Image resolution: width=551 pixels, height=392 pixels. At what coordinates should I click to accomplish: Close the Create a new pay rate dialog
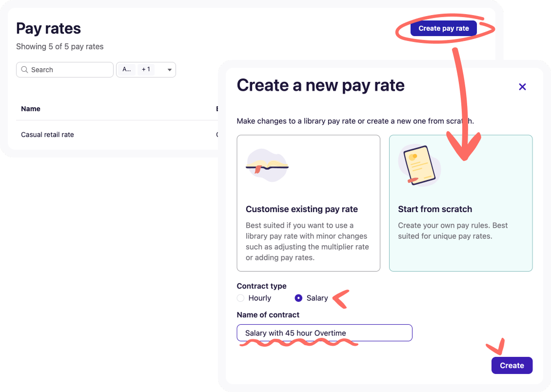coord(522,87)
